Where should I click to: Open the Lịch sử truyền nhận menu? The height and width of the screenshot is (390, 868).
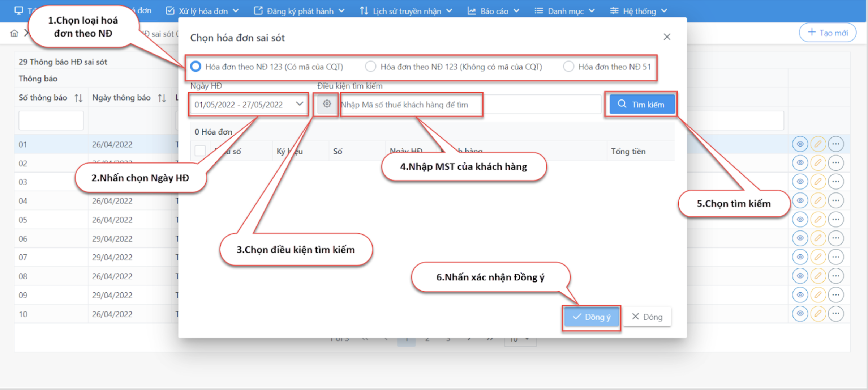[406, 11]
